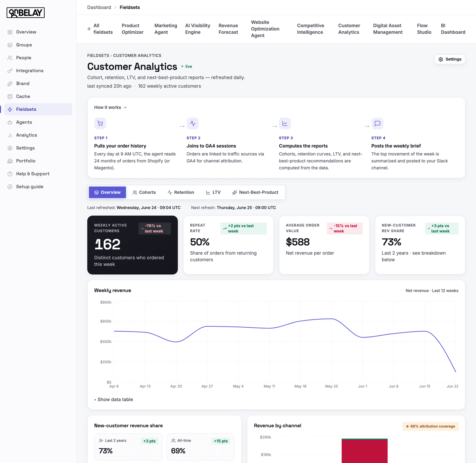Viewport: 476px width, 463px height.
Task: Click the Integrations plug icon
Action: point(10,71)
